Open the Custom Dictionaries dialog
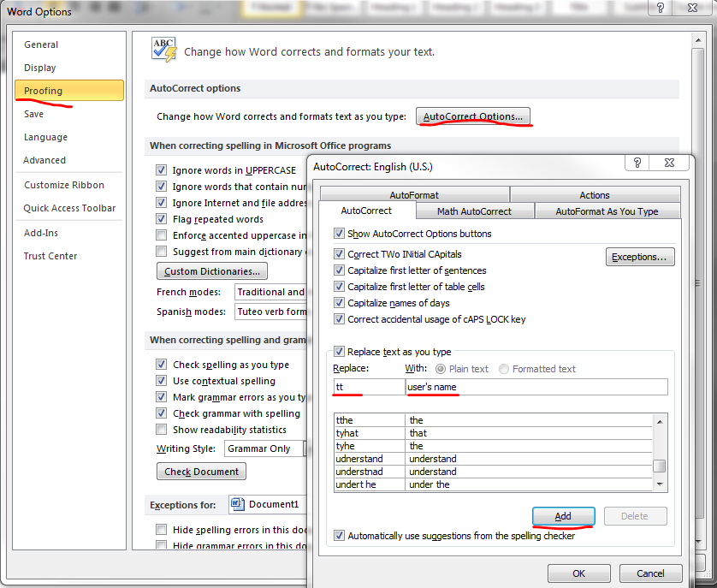Viewport: 717px width, 588px height. [x=211, y=270]
